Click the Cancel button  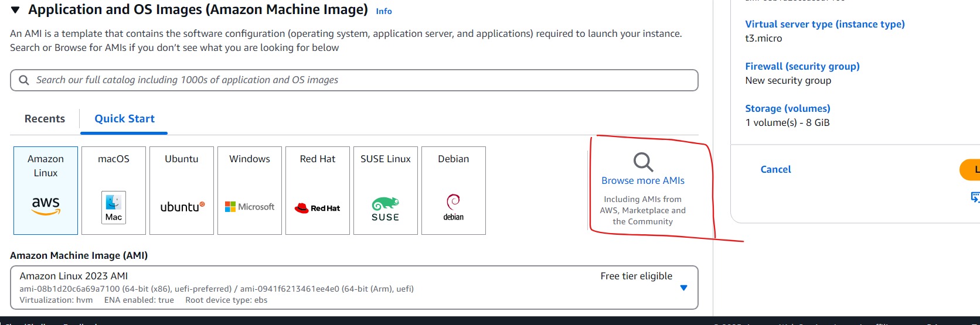tap(775, 169)
